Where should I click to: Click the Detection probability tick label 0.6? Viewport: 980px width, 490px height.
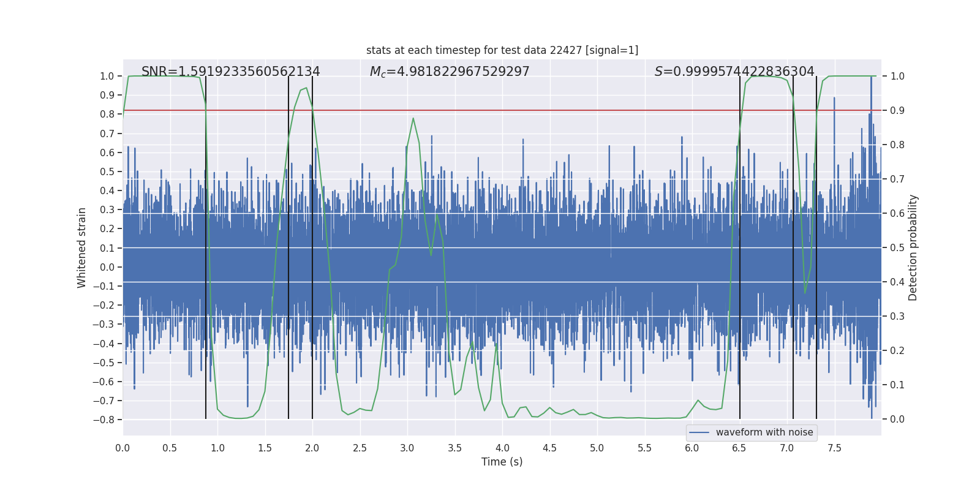pos(897,213)
